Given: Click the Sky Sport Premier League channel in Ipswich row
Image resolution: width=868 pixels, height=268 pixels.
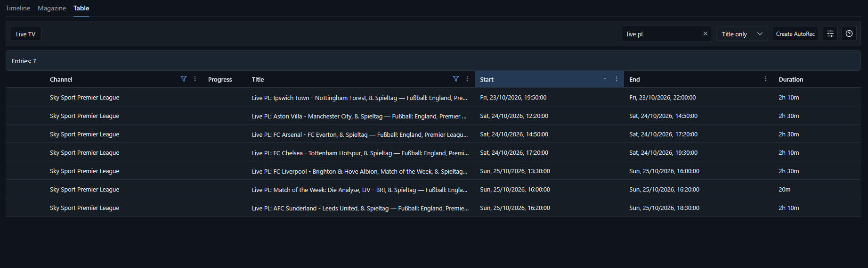Looking at the screenshot, I should [x=84, y=98].
